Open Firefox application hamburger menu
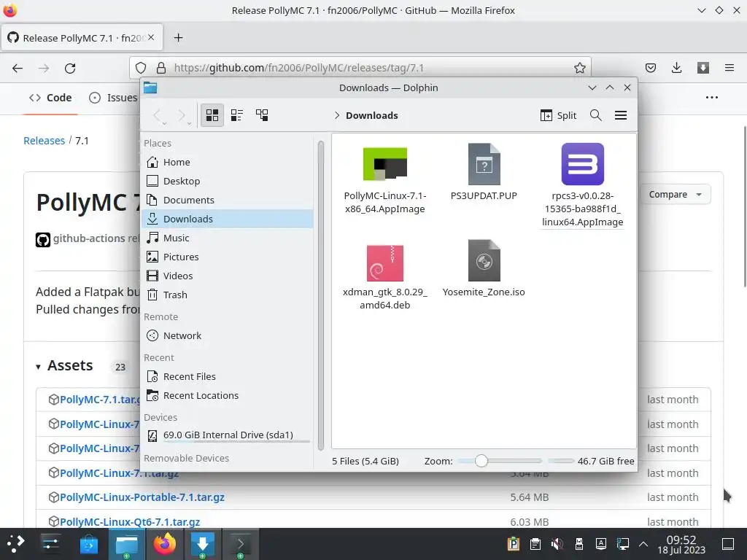The width and height of the screenshot is (747, 560). pyautogui.click(x=729, y=68)
